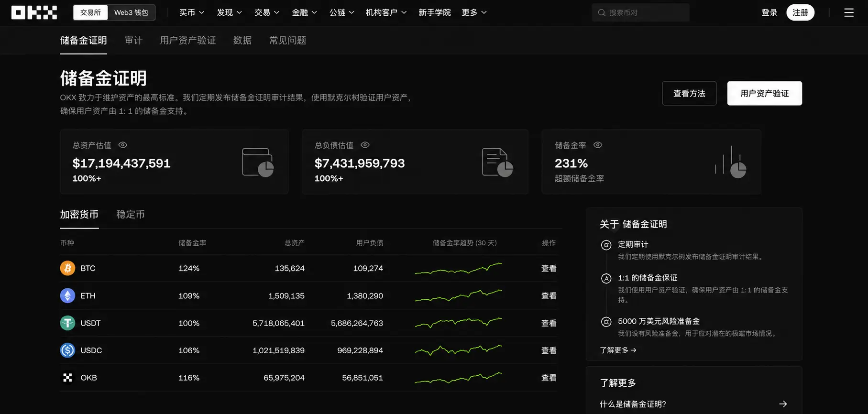Open 新手学院 in top navigation
Image resolution: width=868 pixels, height=414 pixels.
pos(434,12)
